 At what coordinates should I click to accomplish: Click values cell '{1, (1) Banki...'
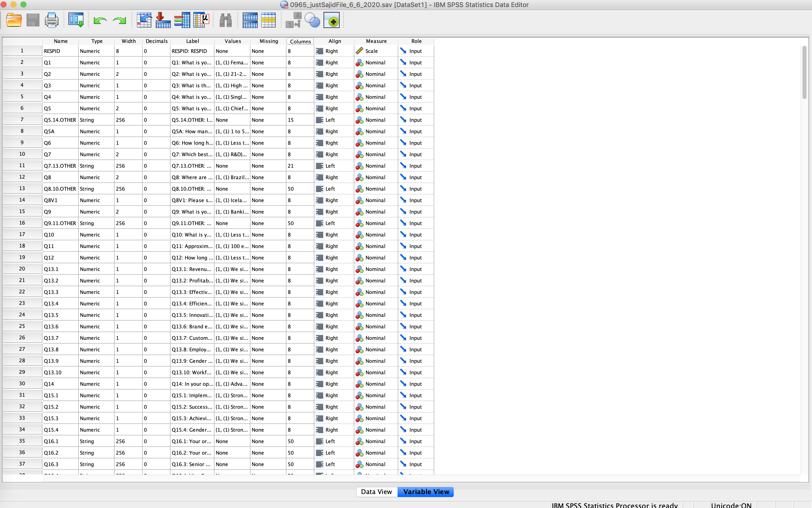coord(232,212)
